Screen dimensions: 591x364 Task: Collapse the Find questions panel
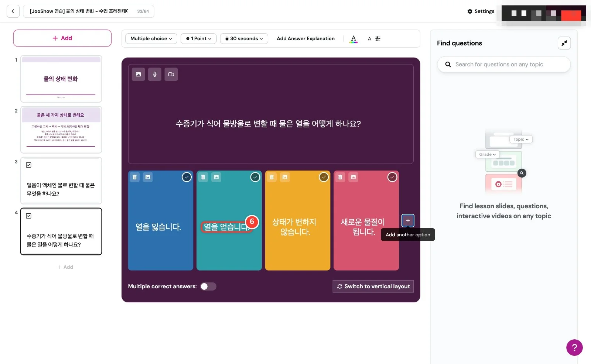564,43
